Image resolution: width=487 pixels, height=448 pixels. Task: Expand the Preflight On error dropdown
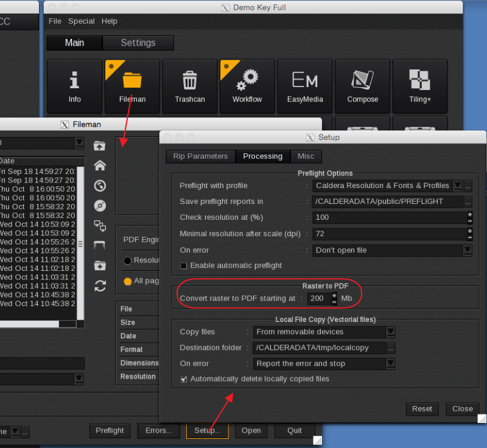click(467, 250)
